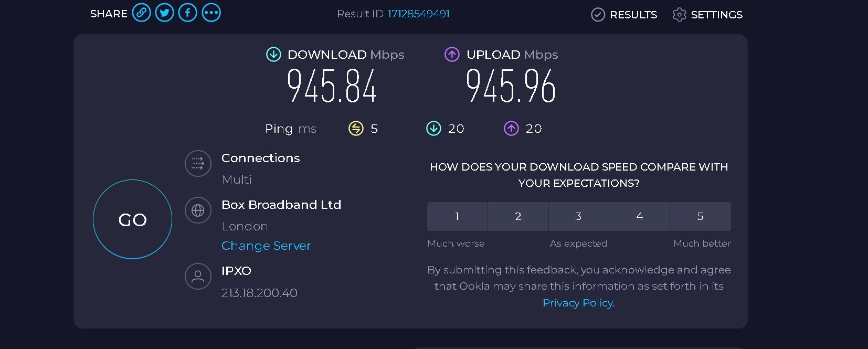Share result on Facebook
868x349 pixels.
pyautogui.click(x=188, y=13)
